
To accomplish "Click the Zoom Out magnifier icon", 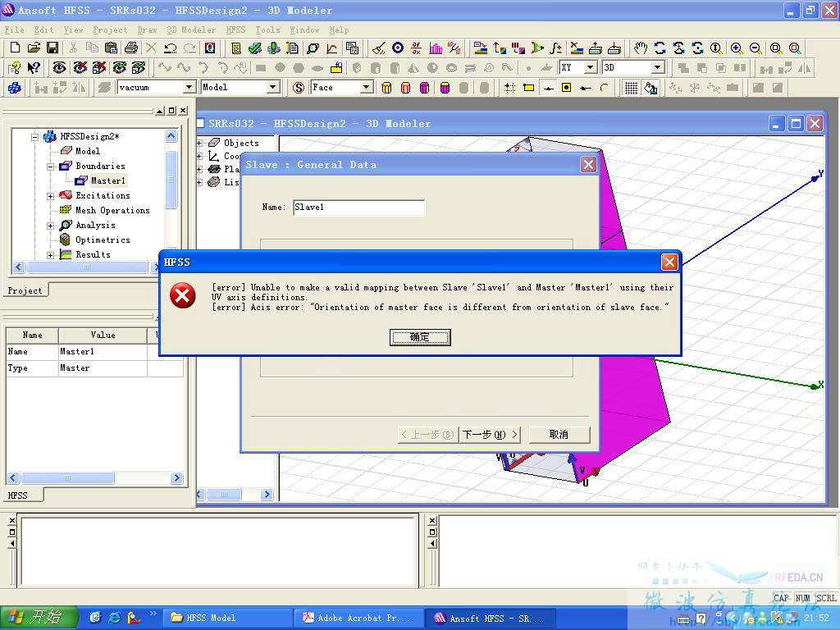I will (756, 48).
